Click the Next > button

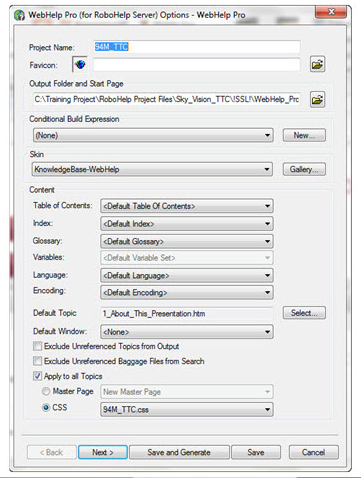pyautogui.click(x=103, y=452)
